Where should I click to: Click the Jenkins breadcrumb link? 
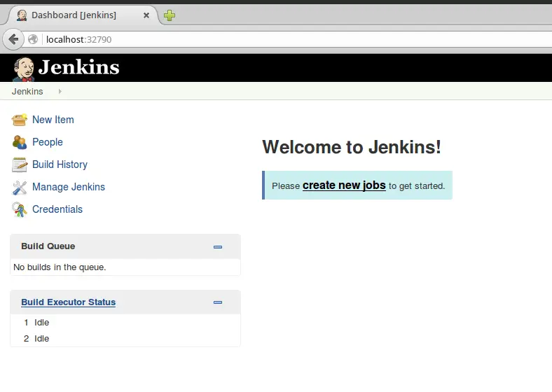tap(27, 92)
